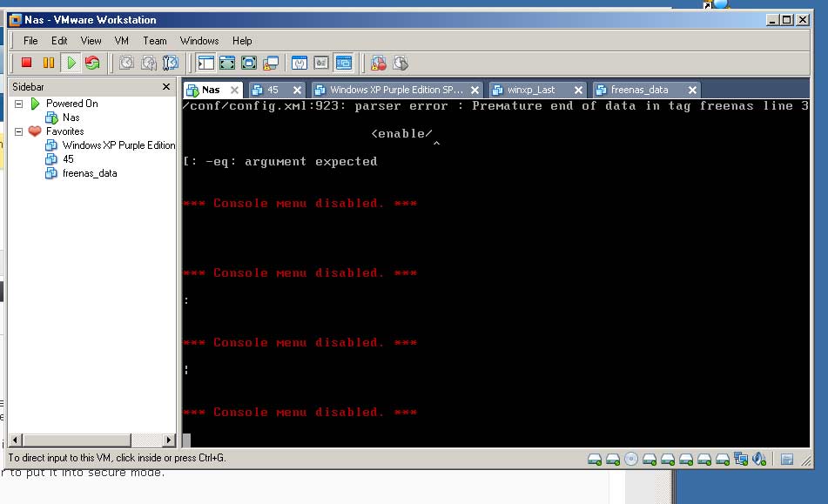Click the multi-window icon with warning sign
828x504 pixels.
(271, 64)
